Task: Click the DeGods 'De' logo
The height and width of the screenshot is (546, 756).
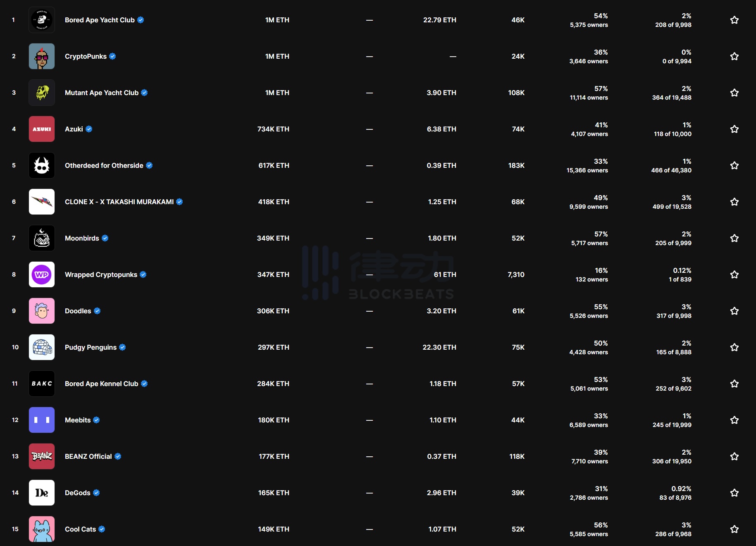Action: pyautogui.click(x=42, y=493)
